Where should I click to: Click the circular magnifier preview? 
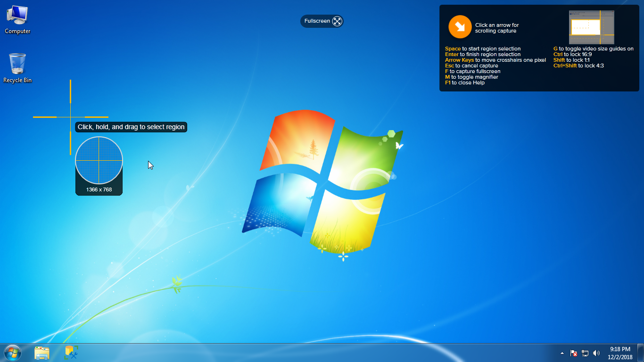coord(99,160)
